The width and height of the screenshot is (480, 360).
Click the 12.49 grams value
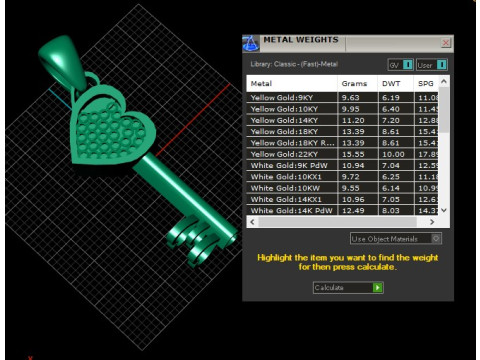pos(353,211)
